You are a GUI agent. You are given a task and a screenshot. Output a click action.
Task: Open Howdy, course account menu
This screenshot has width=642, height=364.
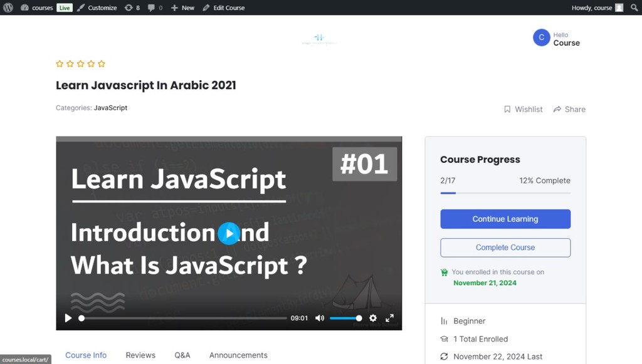tap(597, 8)
